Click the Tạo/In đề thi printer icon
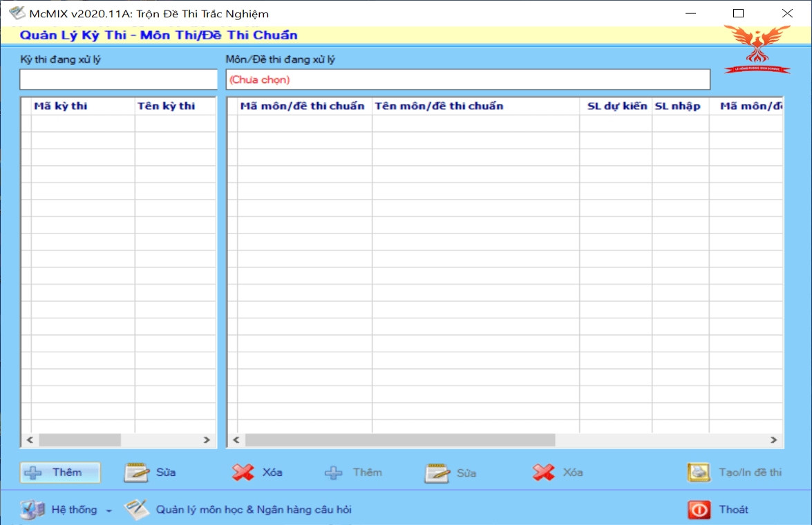The height and width of the screenshot is (525, 812). click(x=699, y=472)
